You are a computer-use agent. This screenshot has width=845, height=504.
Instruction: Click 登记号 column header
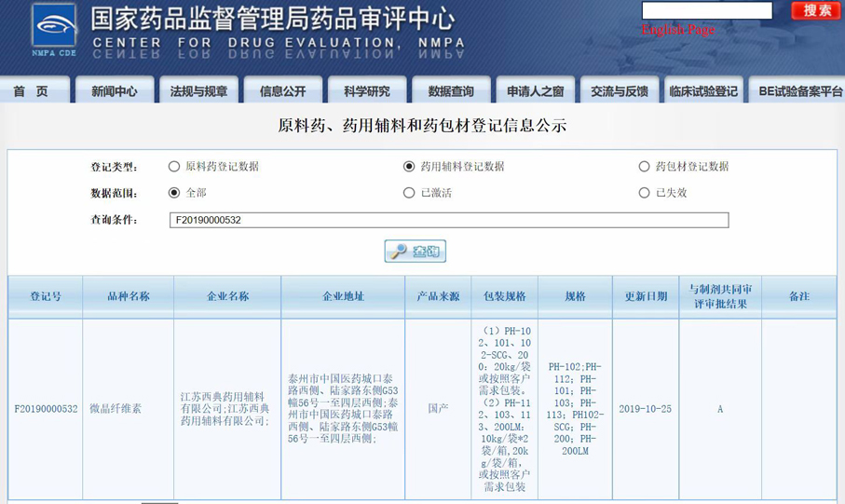tap(45, 296)
